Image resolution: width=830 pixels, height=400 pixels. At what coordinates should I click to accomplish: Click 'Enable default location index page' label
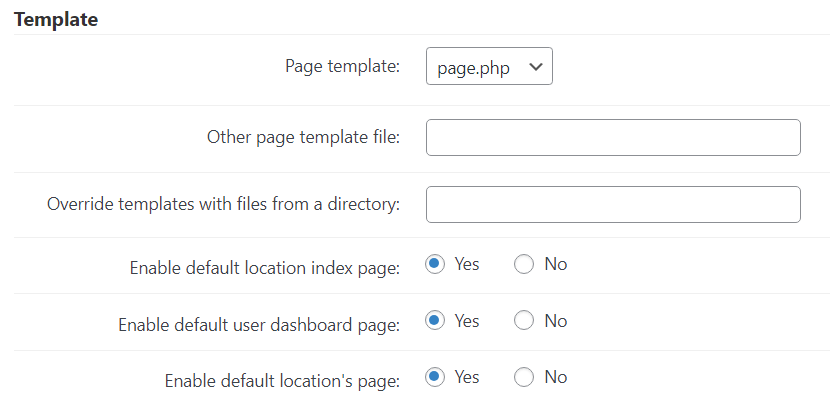265,268
